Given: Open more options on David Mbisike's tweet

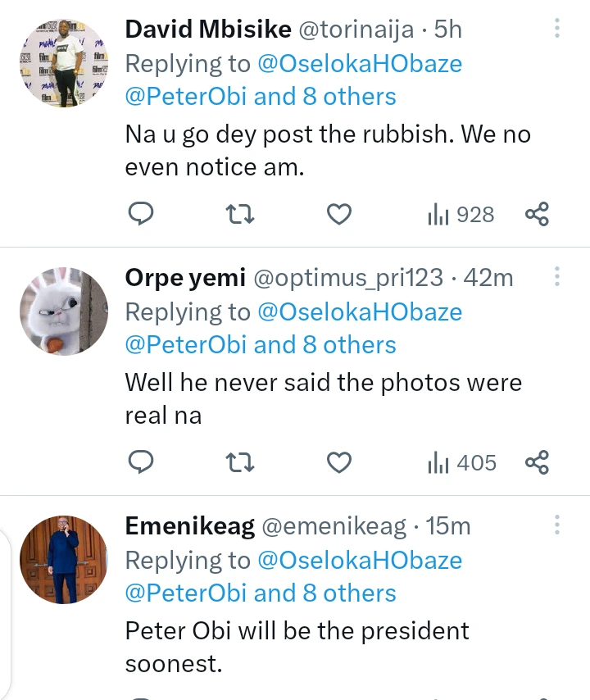Looking at the screenshot, I should (557, 30).
